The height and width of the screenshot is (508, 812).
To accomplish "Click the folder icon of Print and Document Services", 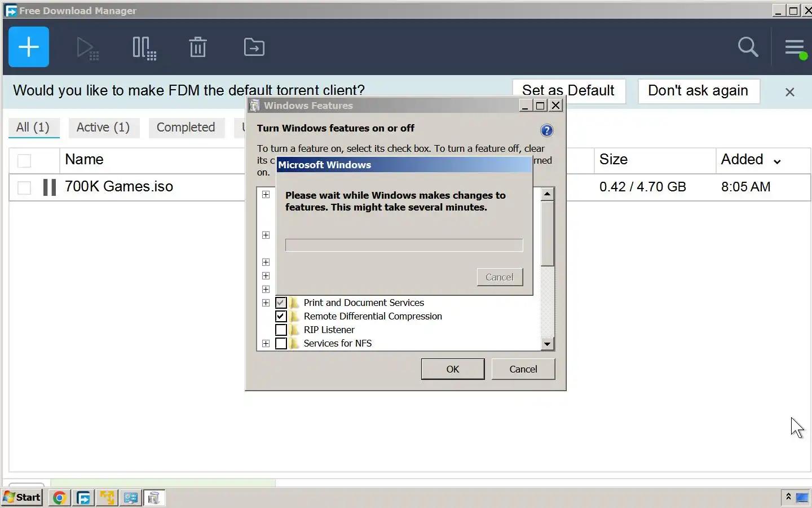I will pyautogui.click(x=295, y=303).
